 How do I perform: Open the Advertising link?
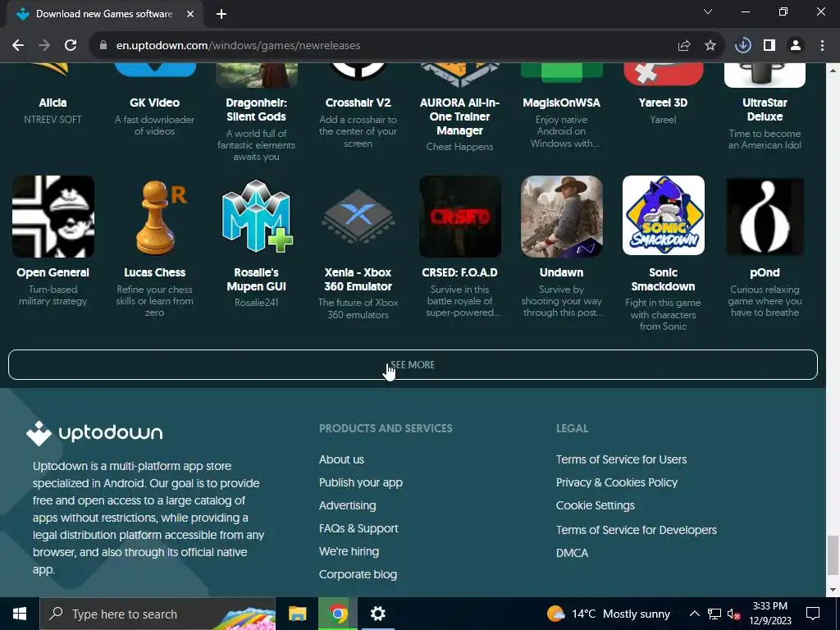click(x=347, y=505)
